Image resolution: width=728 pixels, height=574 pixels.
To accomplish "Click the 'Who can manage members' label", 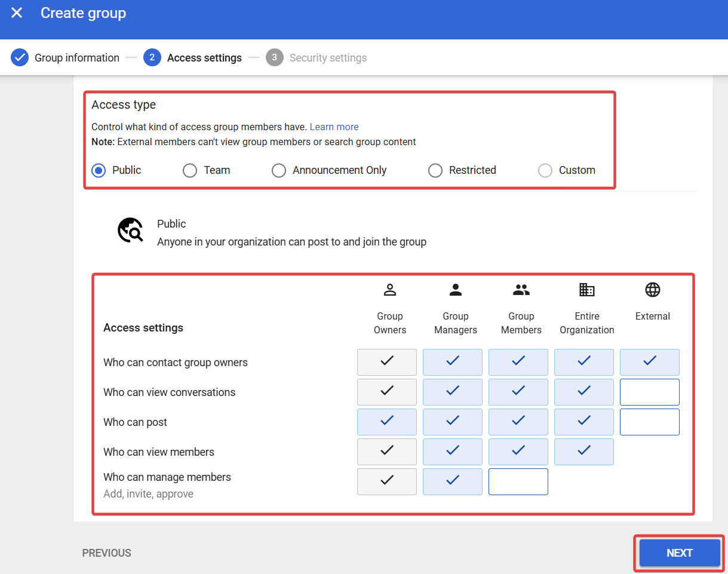I will pyautogui.click(x=167, y=477).
